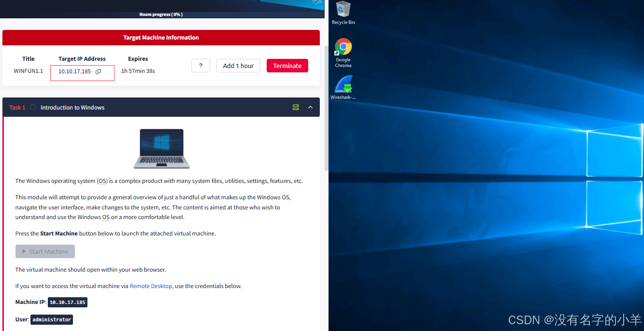644x331 pixels.
Task: Click the Terminate button
Action: tap(287, 66)
